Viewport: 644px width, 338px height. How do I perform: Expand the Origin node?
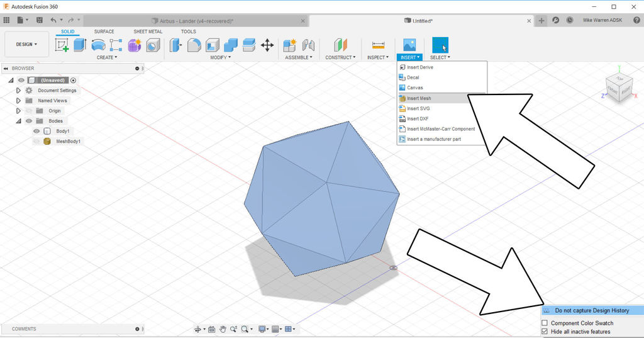[18, 111]
